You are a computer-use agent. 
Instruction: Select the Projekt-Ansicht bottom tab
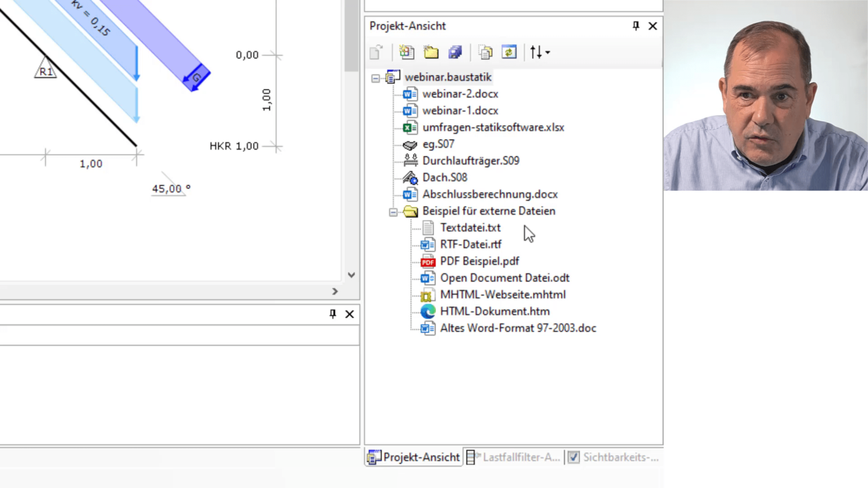point(414,457)
